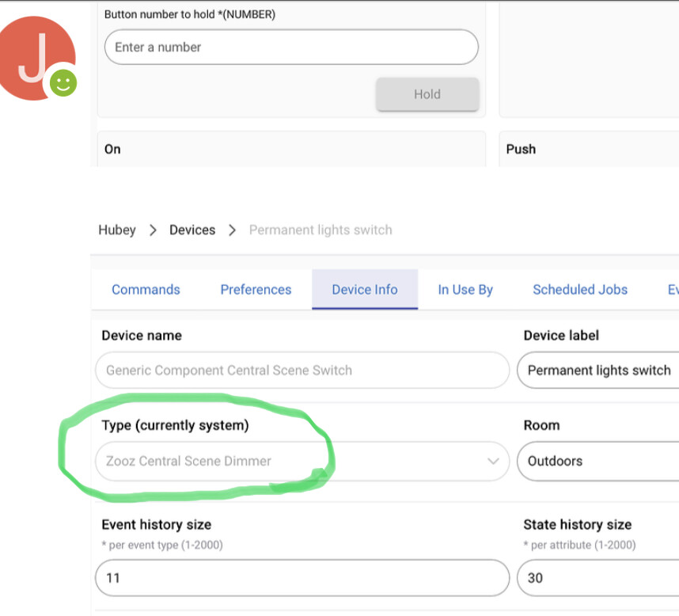Click the State history size field

click(x=597, y=578)
